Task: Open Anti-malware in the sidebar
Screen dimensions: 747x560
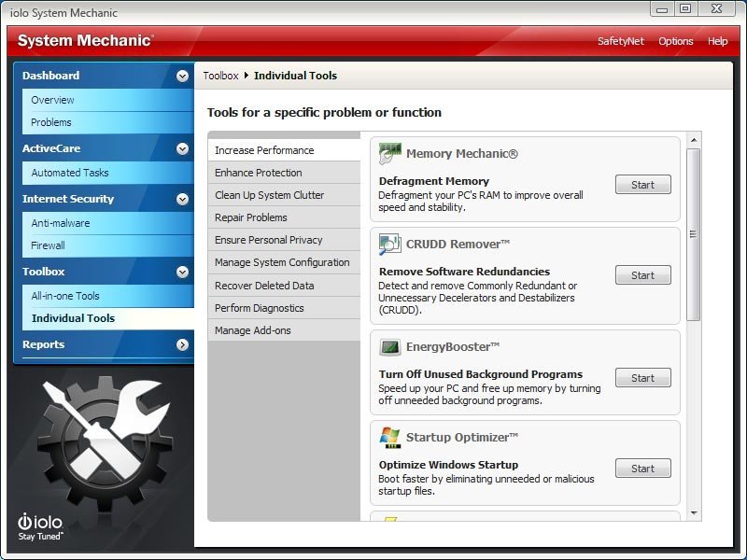Action: [x=61, y=223]
